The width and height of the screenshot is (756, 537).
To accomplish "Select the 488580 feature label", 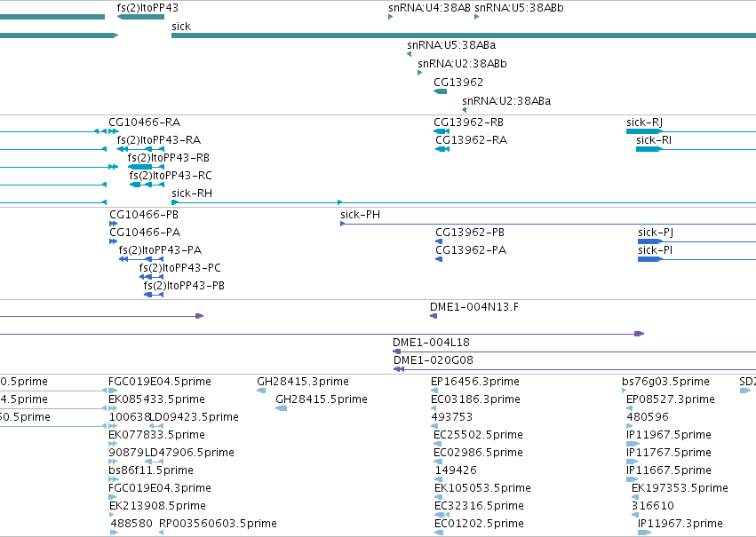I will point(131,524).
